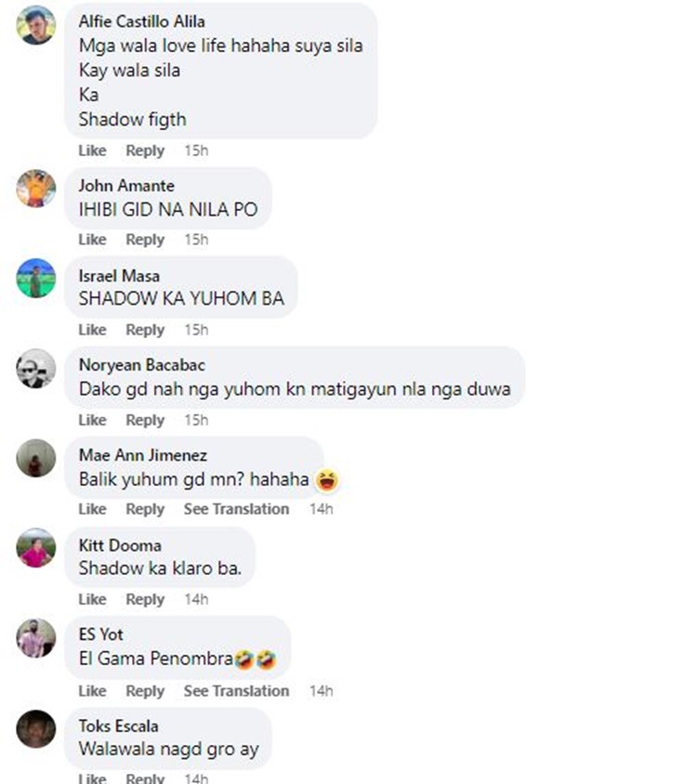View Israel Masa's profile photo
The width and height of the screenshot is (697, 784).
pos(36,278)
